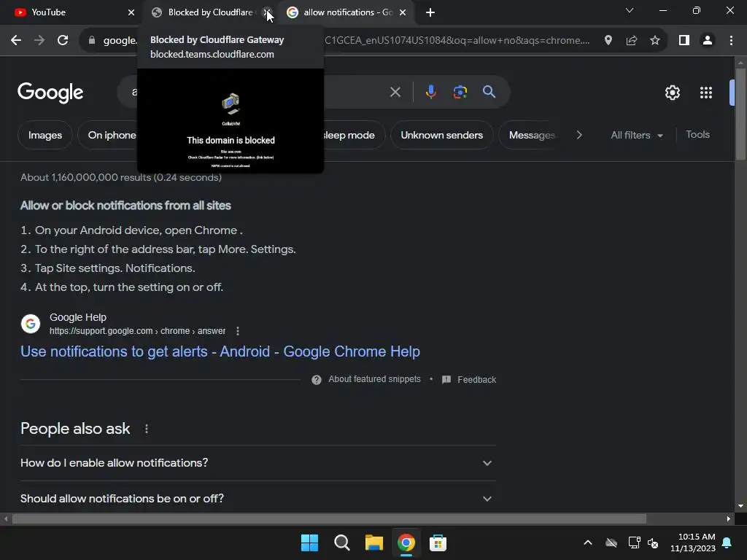Open location permission icon in address bar
Image resolution: width=747 pixels, height=560 pixels.
coord(608,41)
